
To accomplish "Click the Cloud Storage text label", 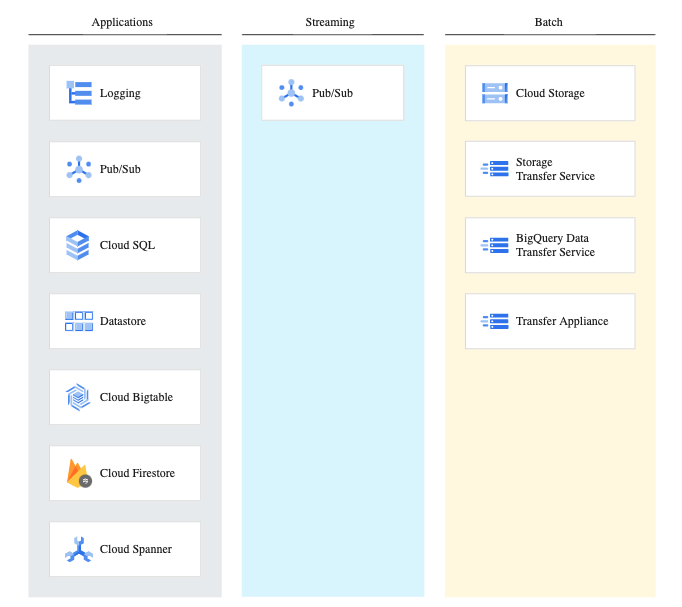I will pyautogui.click(x=550, y=93).
